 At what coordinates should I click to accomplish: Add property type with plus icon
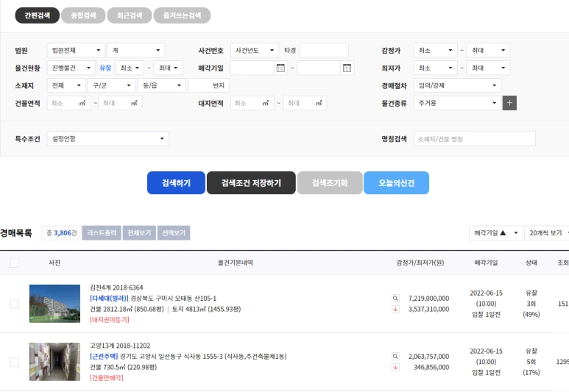(x=509, y=103)
